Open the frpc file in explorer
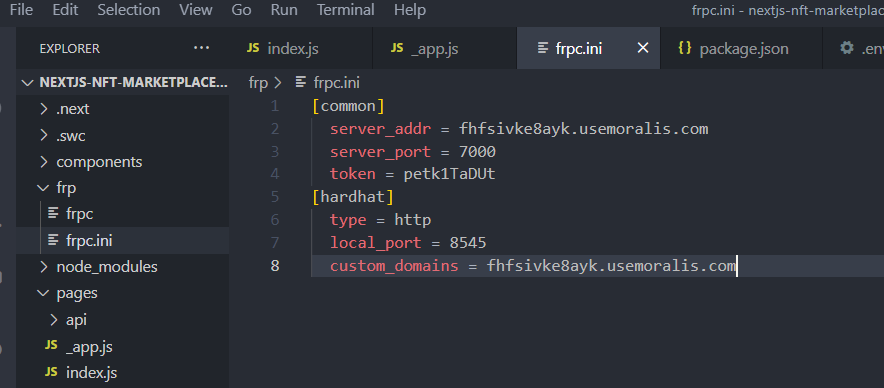Viewport: 884px width, 388px height. [x=122, y=214]
